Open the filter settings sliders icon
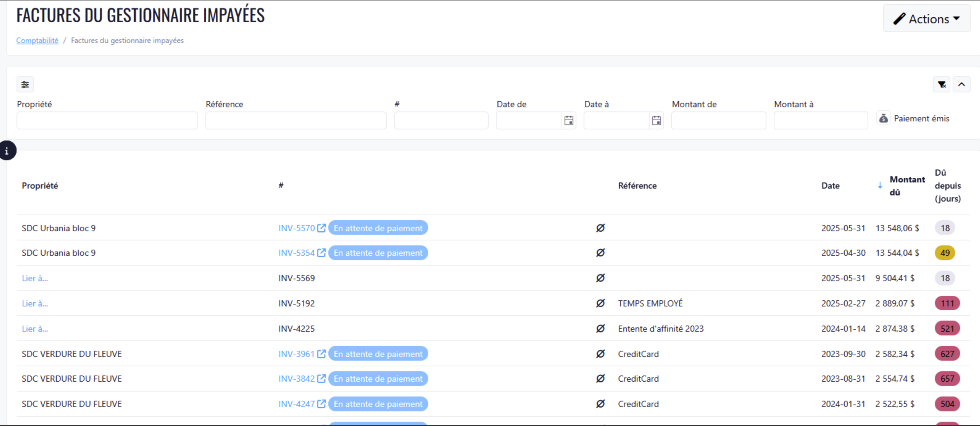The width and height of the screenshot is (980, 426). tap(25, 84)
